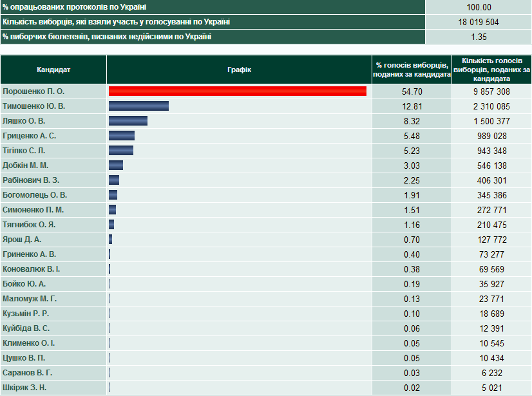Click the vote count 9 857 308
The image size is (532, 396).
click(491, 91)
